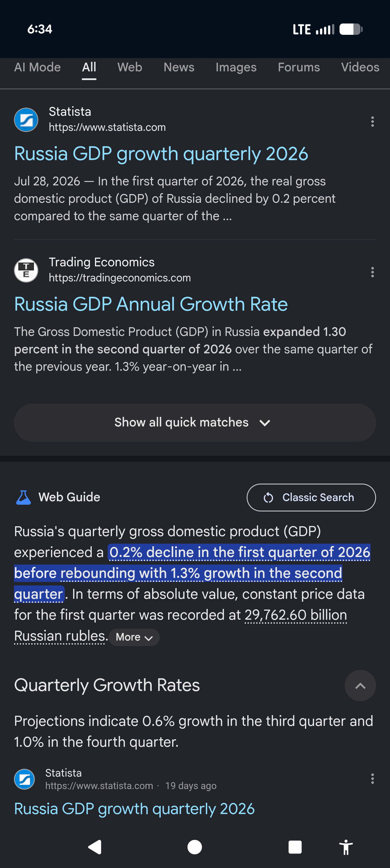Open Russia GDP Annual Growth Rate link
The image size is (390, 868).
[151, 304]
